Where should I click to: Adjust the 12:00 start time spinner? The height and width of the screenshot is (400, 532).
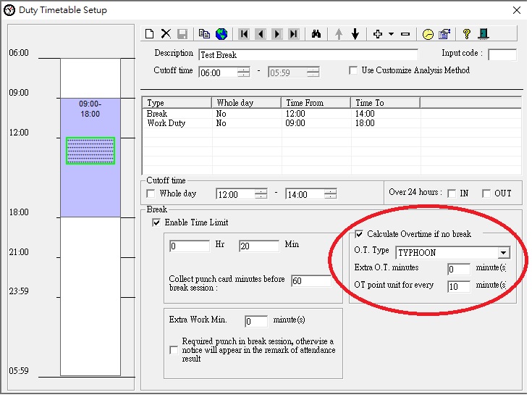coord(261,194)
